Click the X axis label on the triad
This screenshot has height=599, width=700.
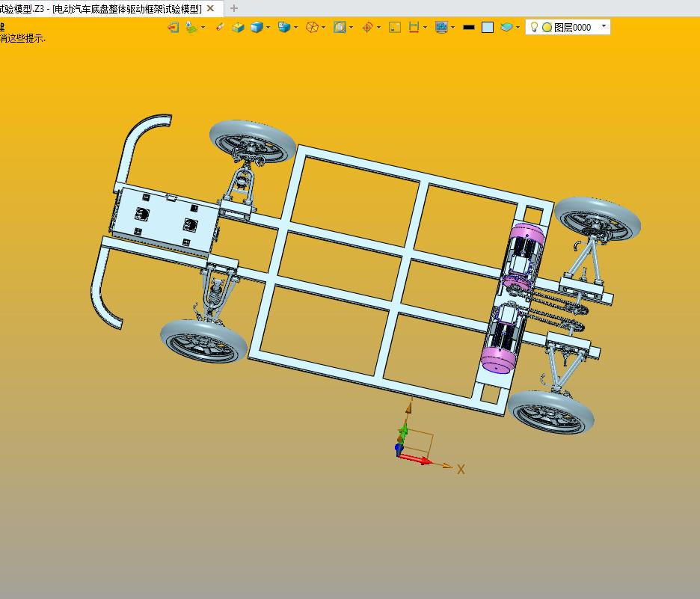click(x=461, y=469)
